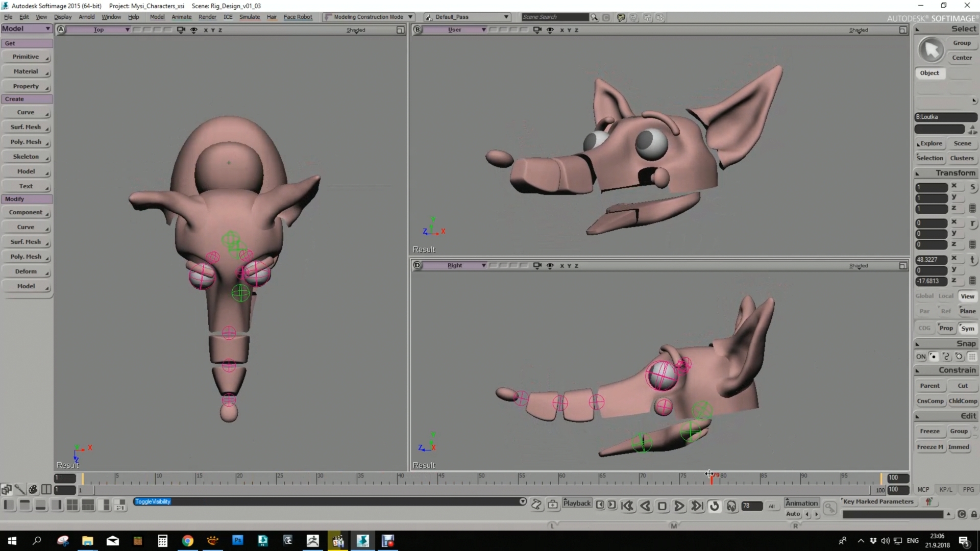Toggle viewport D eye visibility icon
The height and width of the screenshot is (551, 980).
(550, 266)
